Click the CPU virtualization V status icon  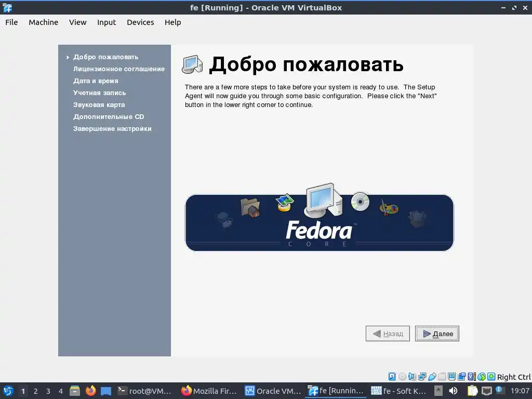coord(472,376)
